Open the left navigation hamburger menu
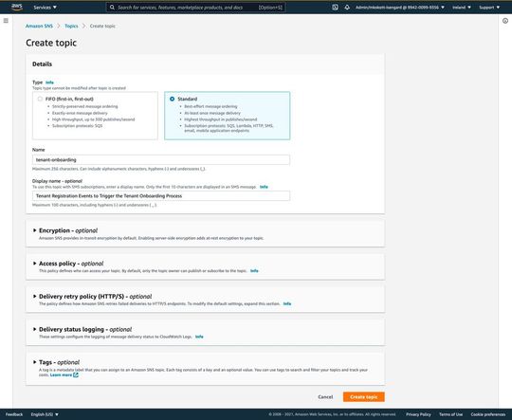Screen dimensions: 512x420 [x=6, y=21]
